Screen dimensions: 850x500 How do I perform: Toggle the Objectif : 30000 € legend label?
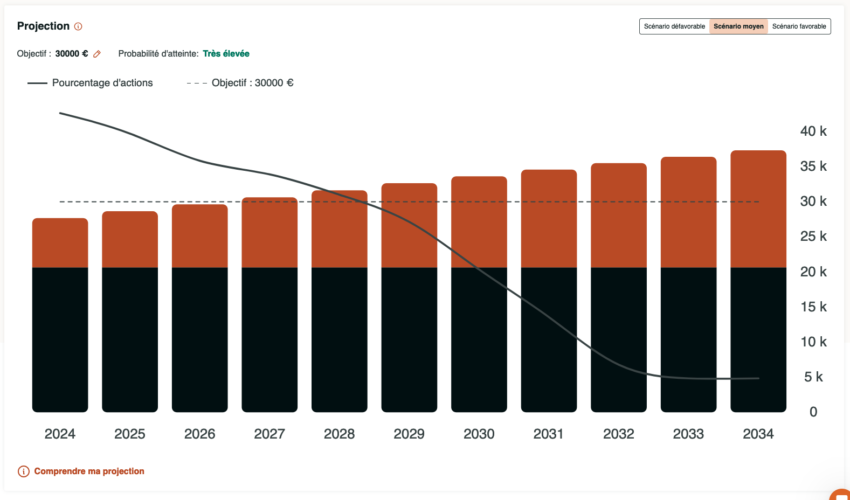(252, 83)
